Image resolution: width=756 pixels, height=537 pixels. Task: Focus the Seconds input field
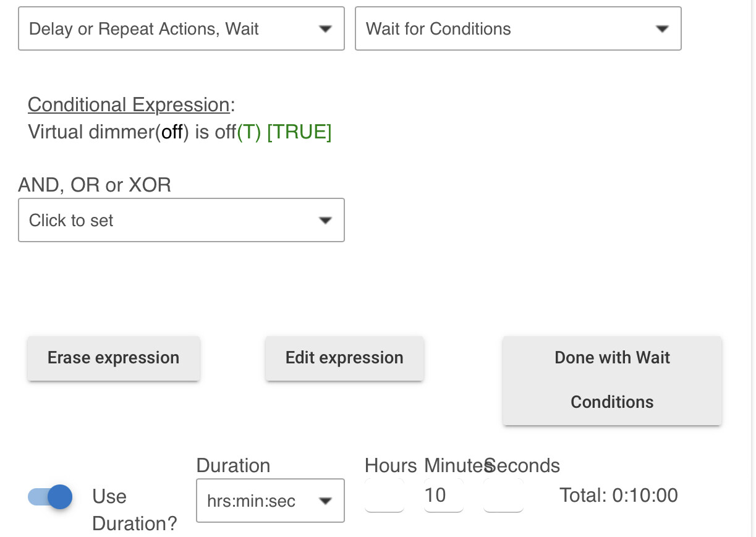point(503,495)
